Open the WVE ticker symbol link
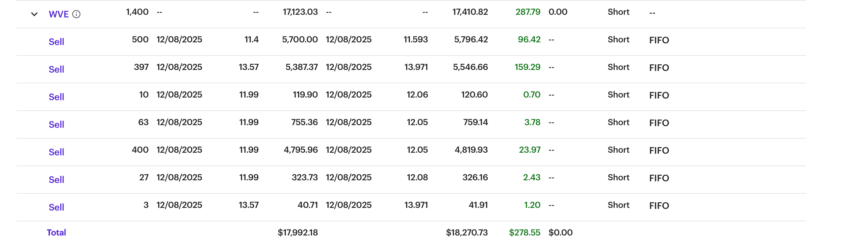 point(59,14)
